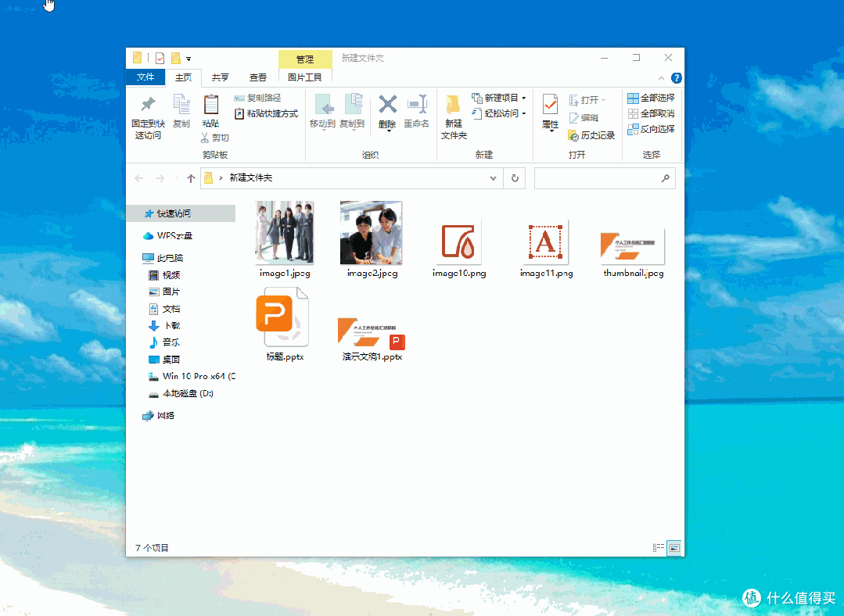The width and height of the screenshot is (844, 616).
Task: Click Select All (全部选择)
Action: tap(651, 98)
